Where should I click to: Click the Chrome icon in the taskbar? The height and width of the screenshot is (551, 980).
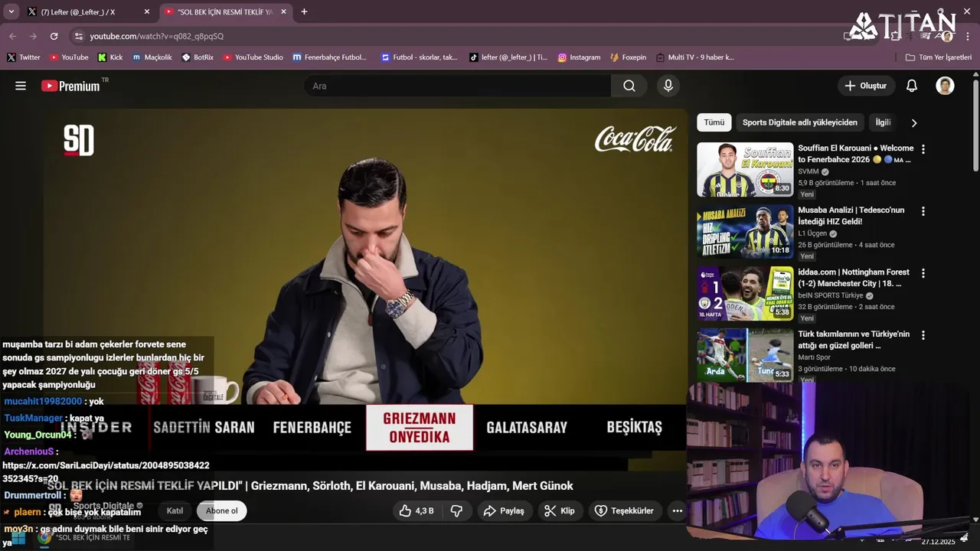pyautogui.click(x=45, y=538)
